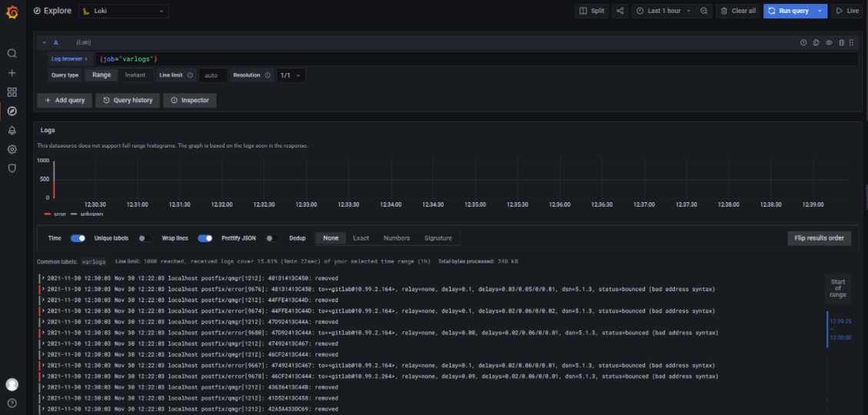
Task: Open Query history
Action: [x=128, y=100]
